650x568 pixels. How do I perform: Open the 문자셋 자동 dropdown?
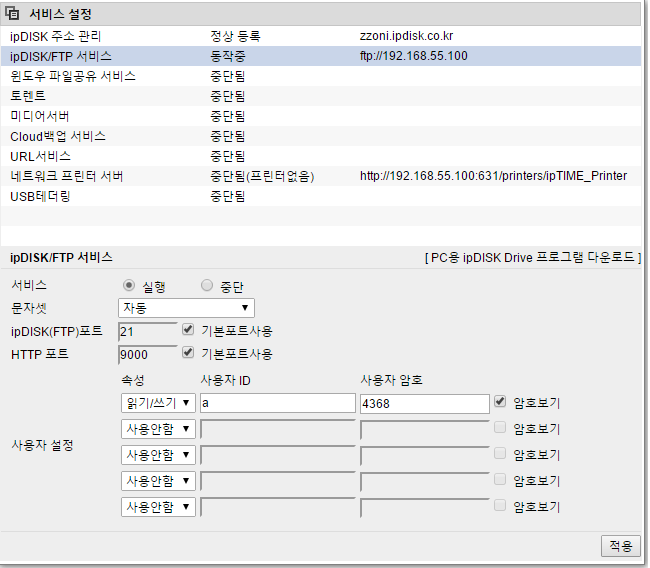(186, 308)
